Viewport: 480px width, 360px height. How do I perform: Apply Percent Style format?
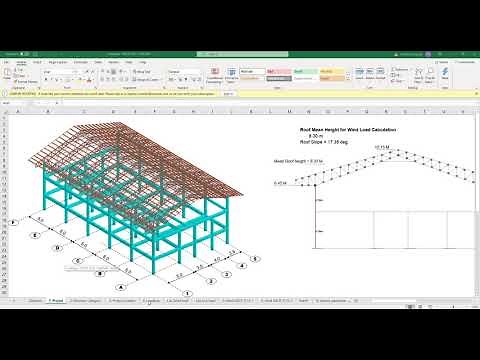[180, 80]
